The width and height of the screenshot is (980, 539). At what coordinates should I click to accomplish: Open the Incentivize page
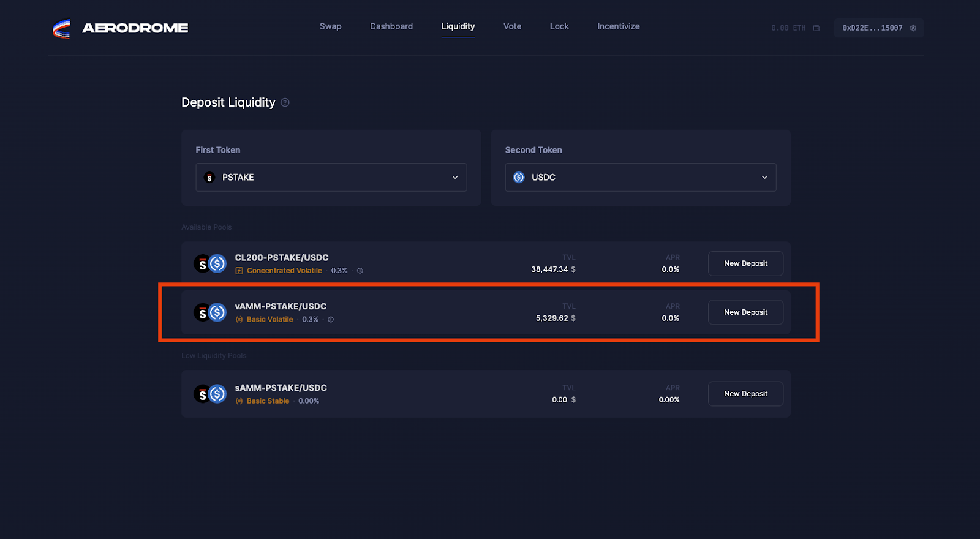[x=619, y=26]
